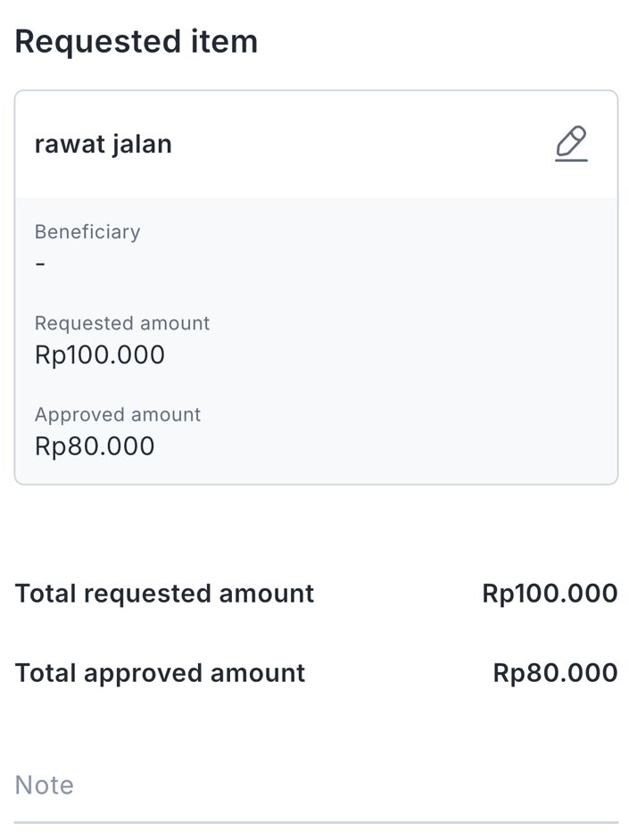Click the dash value under Beneficiary
Image resolution: width=629 pixels, height=840 pixels.
(x=40, y=264)
